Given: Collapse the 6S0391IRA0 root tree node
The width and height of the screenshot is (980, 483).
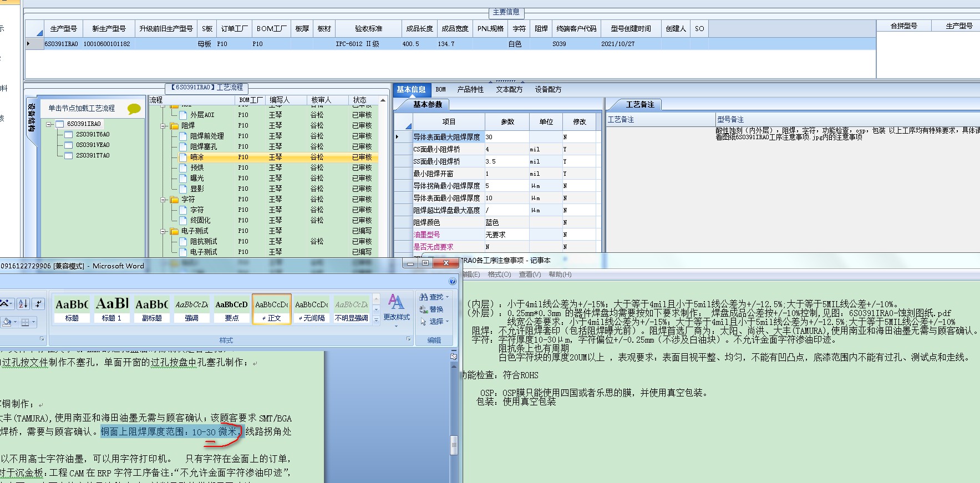Looking at the screenshot, I should [49, 124].
